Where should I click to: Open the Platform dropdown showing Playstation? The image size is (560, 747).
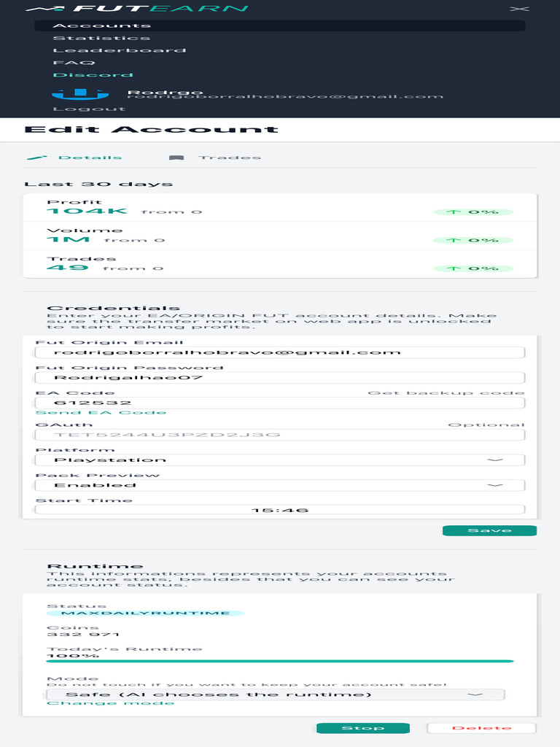pyautogui.click(x=280, y=460)
